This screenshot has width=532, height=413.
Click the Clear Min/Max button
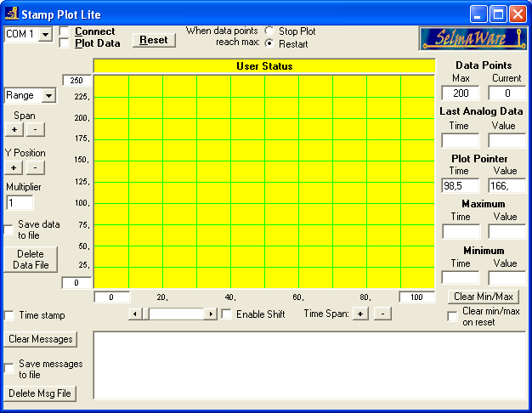pos(484,297)
